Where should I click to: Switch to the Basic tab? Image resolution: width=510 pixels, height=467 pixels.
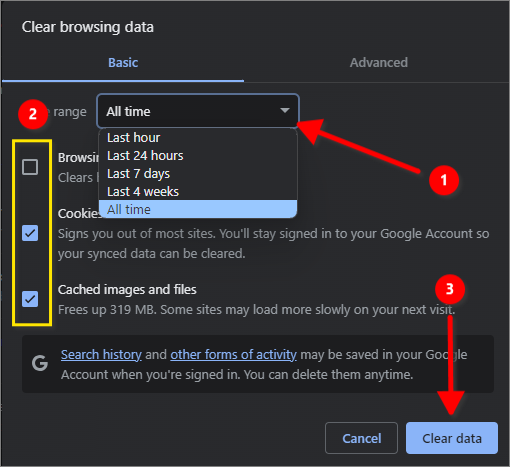(123, 63)
